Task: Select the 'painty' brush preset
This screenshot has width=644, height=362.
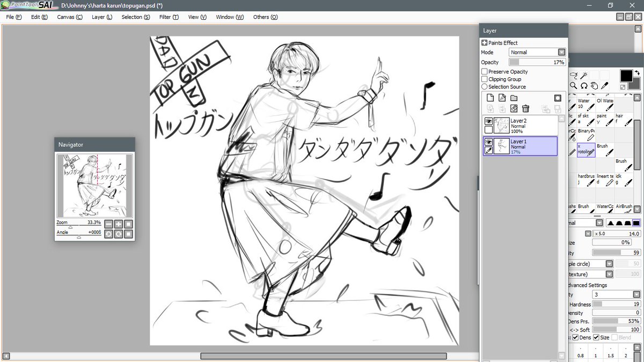Action: pyautogui.click(x=604, y=119)
